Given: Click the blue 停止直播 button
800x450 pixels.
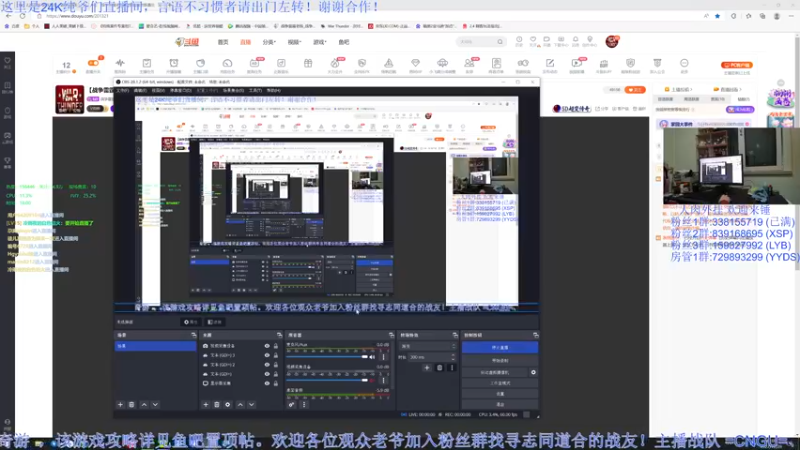Looking at the screenshot, I should point(500,347).
